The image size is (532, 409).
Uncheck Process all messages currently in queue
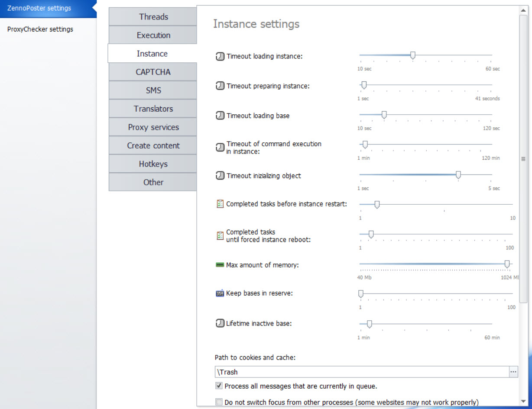219,386
